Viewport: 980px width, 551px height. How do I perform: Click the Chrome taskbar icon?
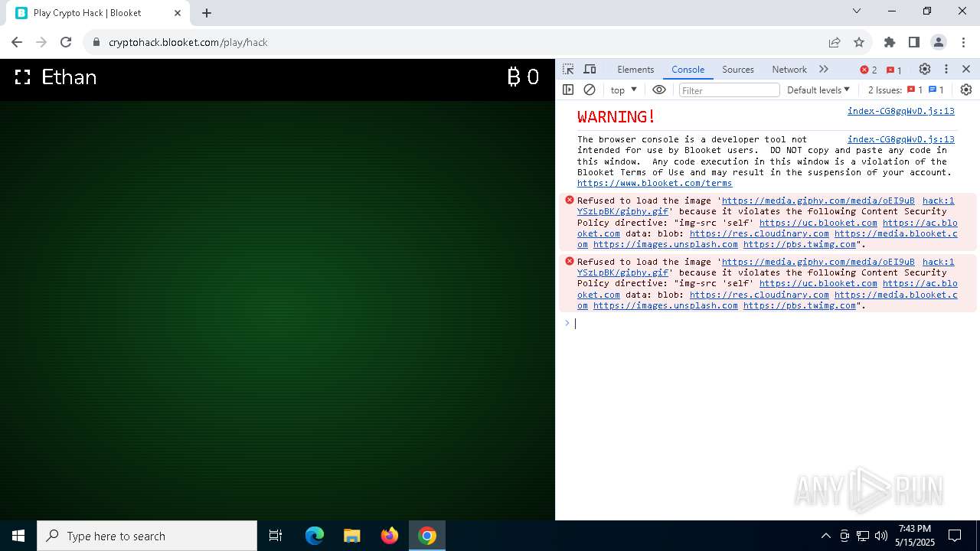point(427,536)
